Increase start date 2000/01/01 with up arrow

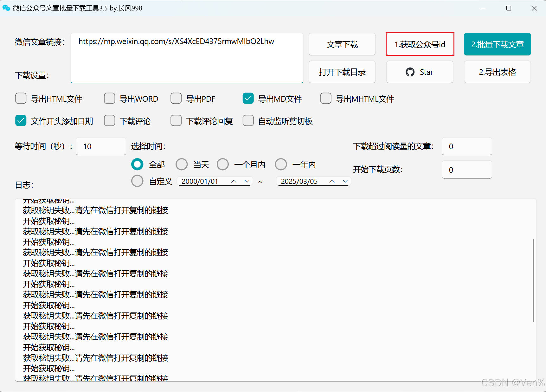[234, 181]
